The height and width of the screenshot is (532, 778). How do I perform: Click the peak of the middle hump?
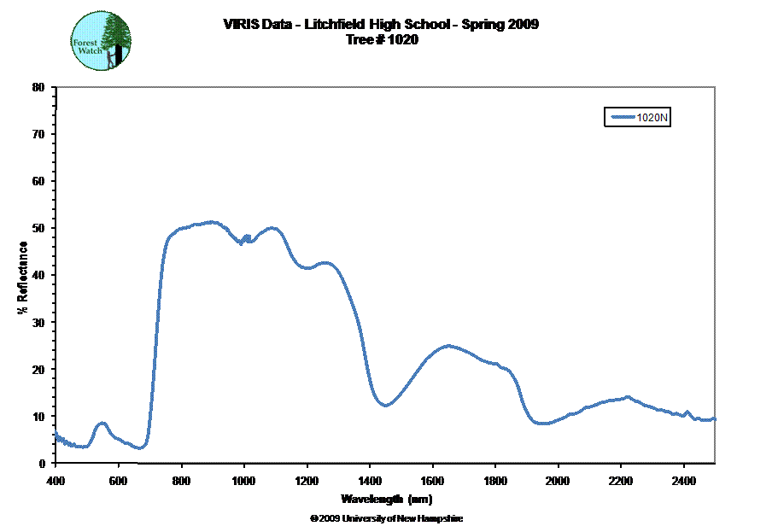pyautogui.click(x=449, y=346)
